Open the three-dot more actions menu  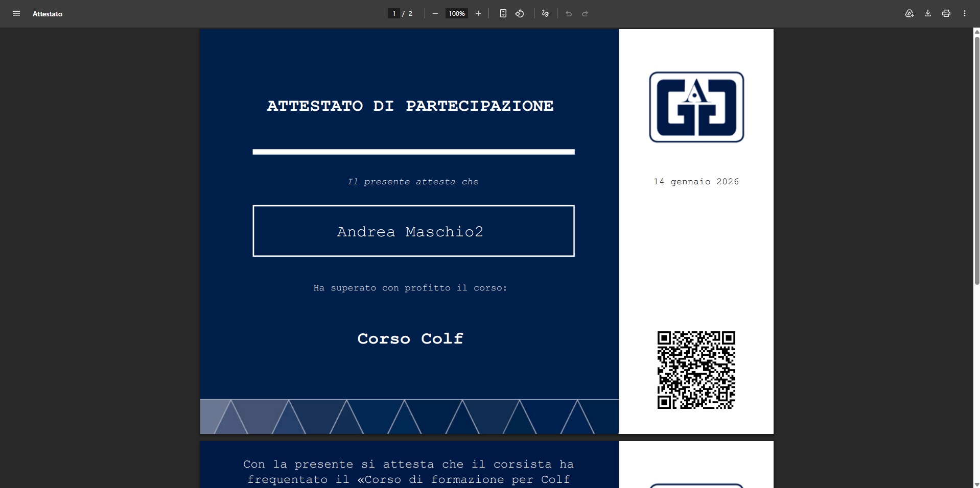pyautogui.click(x=965, y=14)
